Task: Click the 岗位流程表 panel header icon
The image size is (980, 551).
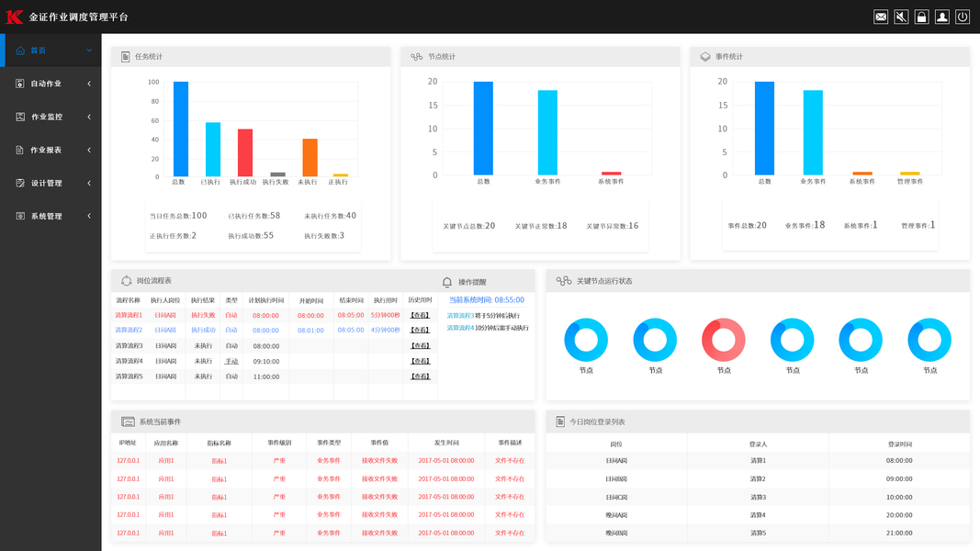Action: click(x=126, y=281)
